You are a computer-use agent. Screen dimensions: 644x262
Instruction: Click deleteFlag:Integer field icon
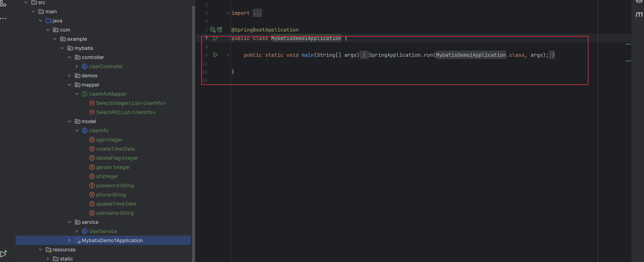(92, 158)
